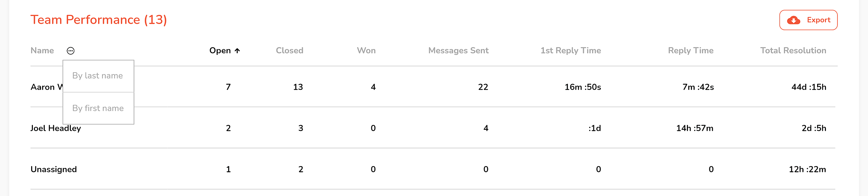Sort by Total Resolution column

pyautogui.click(x=793, y=51)
